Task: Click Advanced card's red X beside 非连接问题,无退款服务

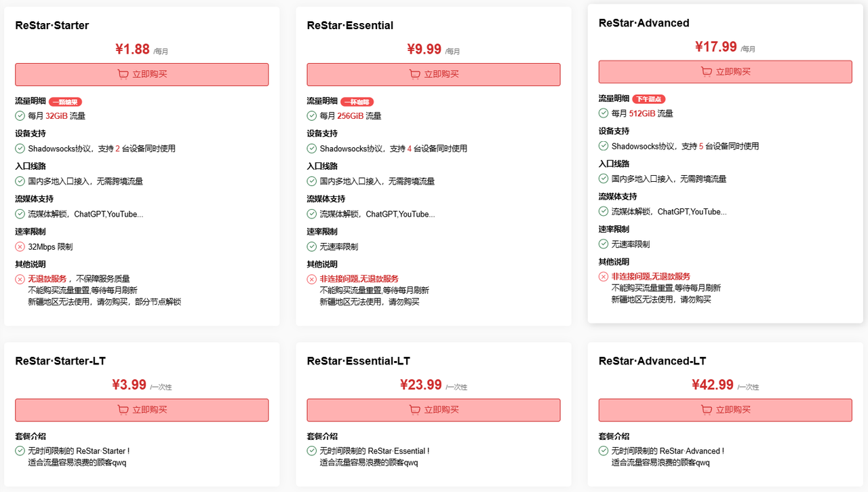Action: point(604,276)
